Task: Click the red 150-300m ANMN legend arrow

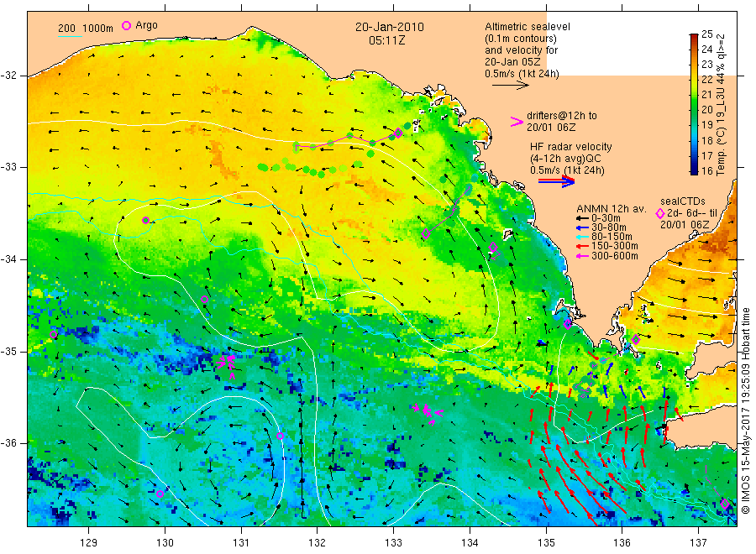Action: coord(582,246)
